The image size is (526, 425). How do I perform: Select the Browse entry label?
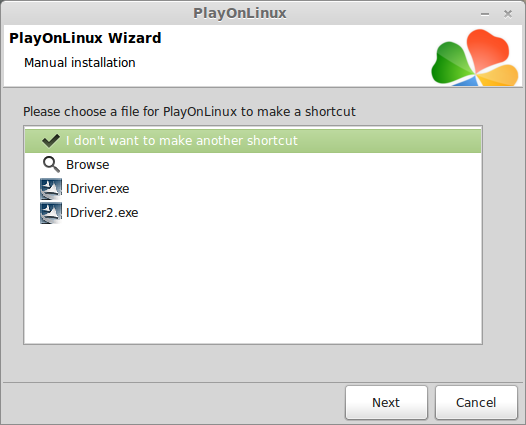[88, 165]
